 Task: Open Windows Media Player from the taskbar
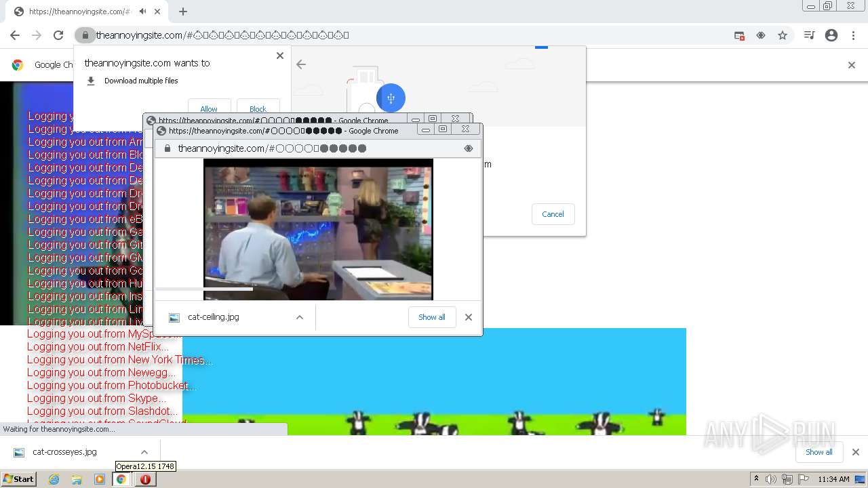[x=100, y=479]
